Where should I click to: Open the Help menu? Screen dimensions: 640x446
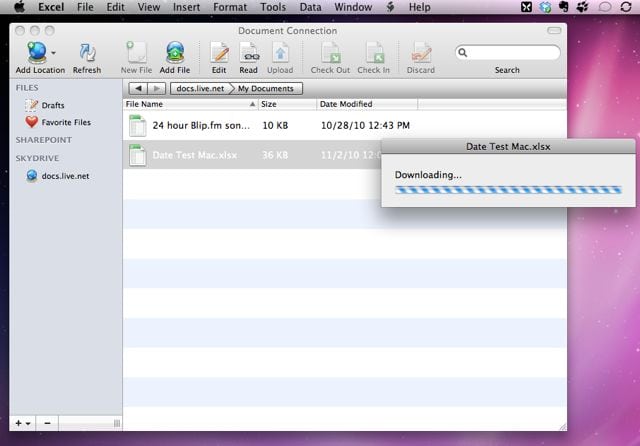(420, 7)
